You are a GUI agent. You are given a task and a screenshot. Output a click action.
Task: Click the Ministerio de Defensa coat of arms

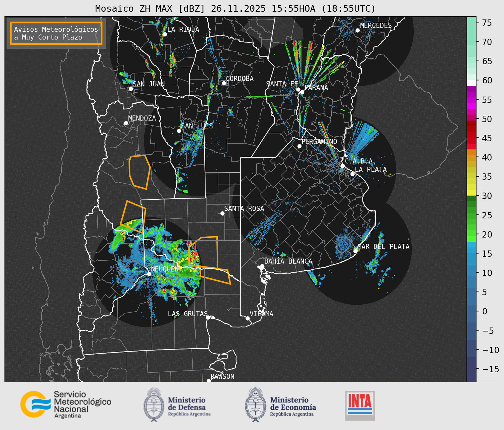(154, 405)
